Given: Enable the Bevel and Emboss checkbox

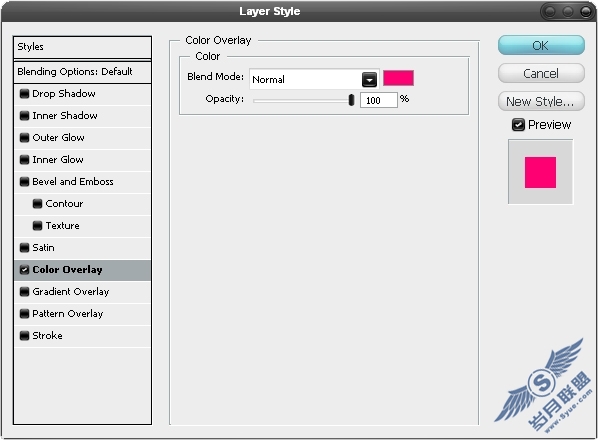Looking at the screenshot, I should pos(24,182).
